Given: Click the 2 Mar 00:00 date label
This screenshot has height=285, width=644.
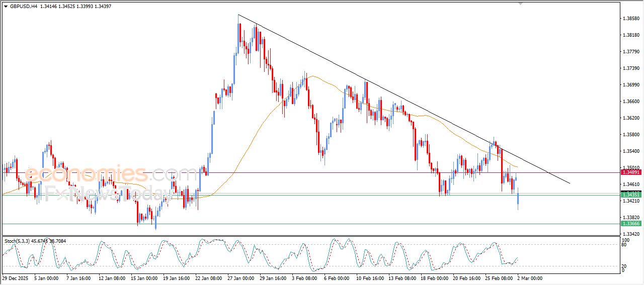Looking at the screenshot, I should coord(530,278).
